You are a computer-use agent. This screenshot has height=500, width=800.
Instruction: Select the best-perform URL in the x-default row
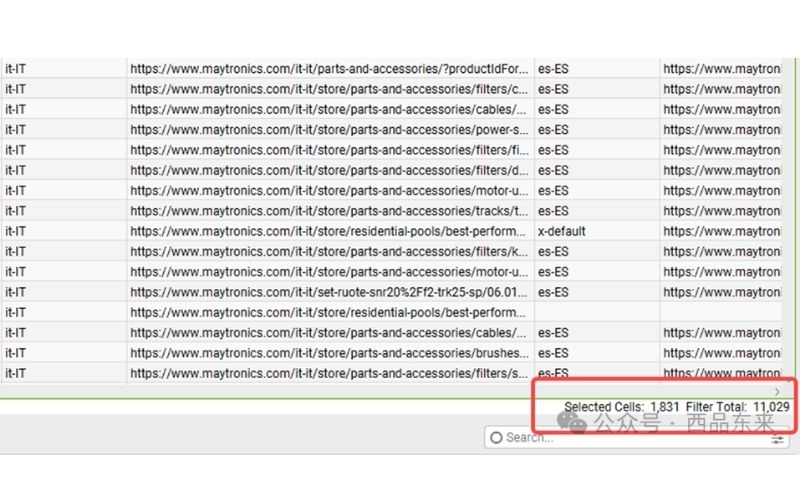pos(328,231)
